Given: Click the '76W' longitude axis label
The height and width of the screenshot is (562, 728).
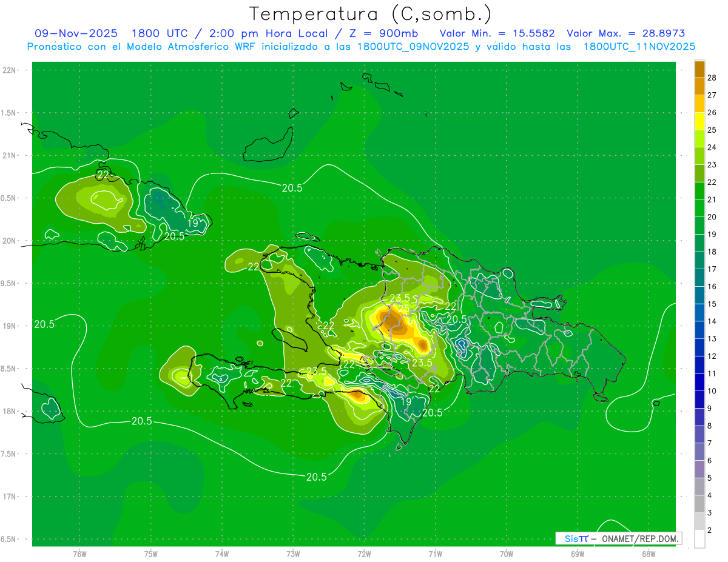Looking at the screenshot, I should point(79,554).
